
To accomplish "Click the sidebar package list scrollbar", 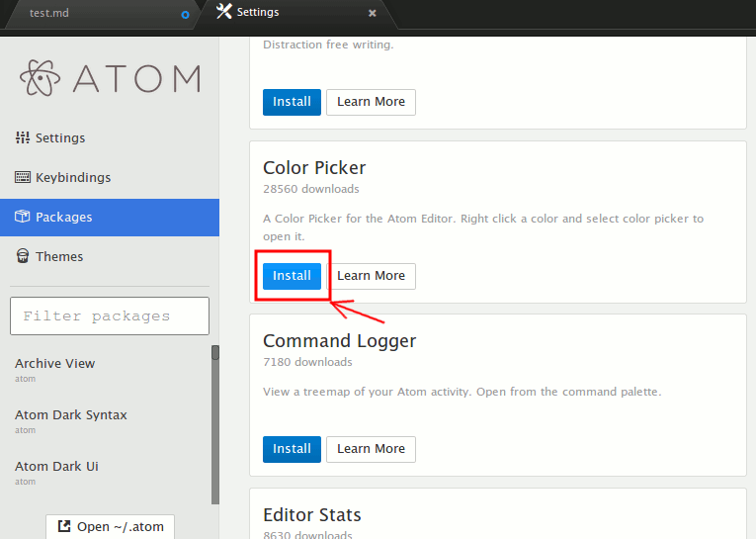I will tap(215, 425).
